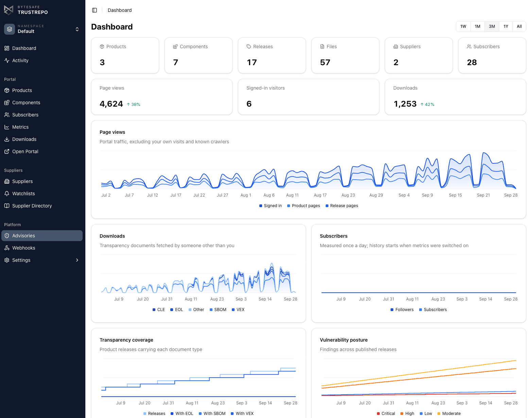The height and width of the screenshot is (418, 532).
Task: Click the Subscribers card people icon
Action: pos(469,47)
